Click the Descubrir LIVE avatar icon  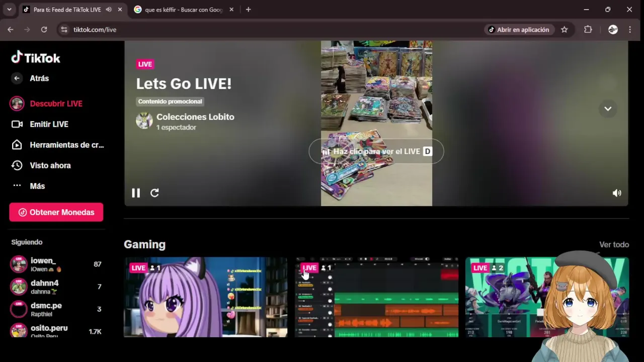[x=17, y=104]
